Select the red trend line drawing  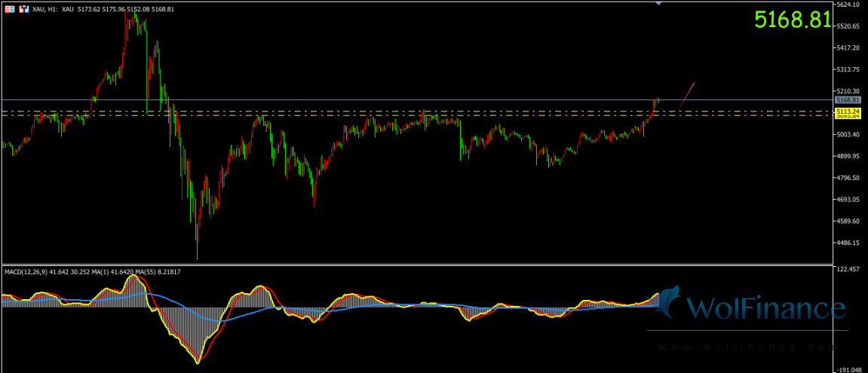(686, 95)
